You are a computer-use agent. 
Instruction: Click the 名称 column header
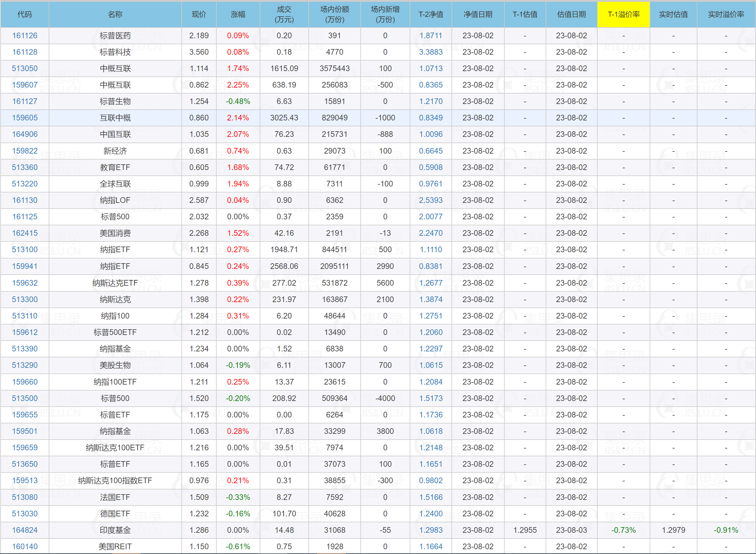click(115, 14)
